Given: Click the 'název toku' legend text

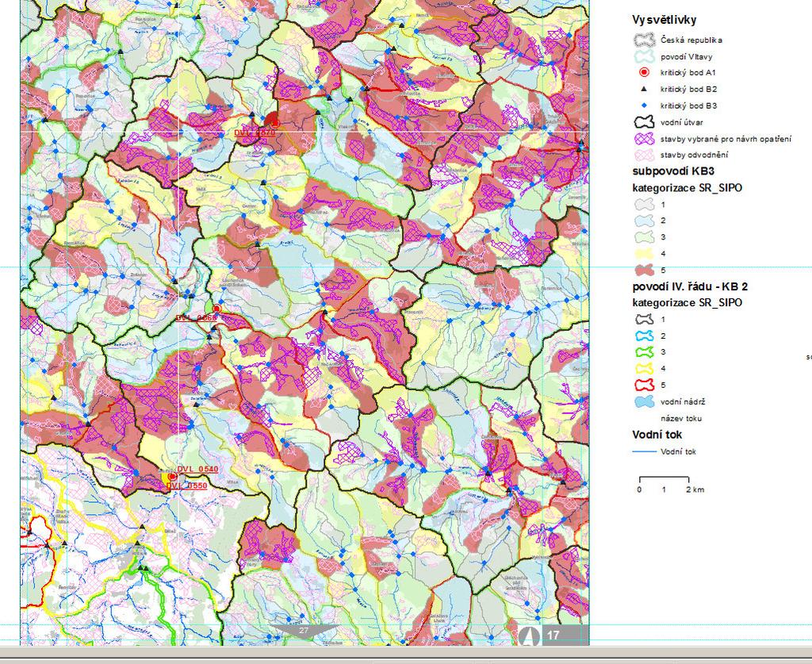Looking at the screenshot, I should (x=681, y=419).
